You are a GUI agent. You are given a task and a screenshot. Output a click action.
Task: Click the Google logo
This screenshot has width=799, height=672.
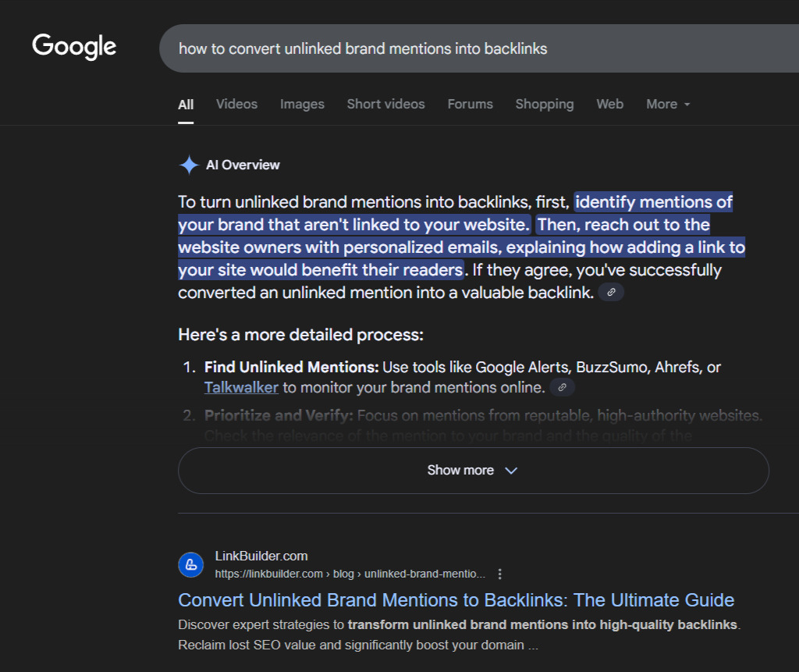click(x=74, y=46)
